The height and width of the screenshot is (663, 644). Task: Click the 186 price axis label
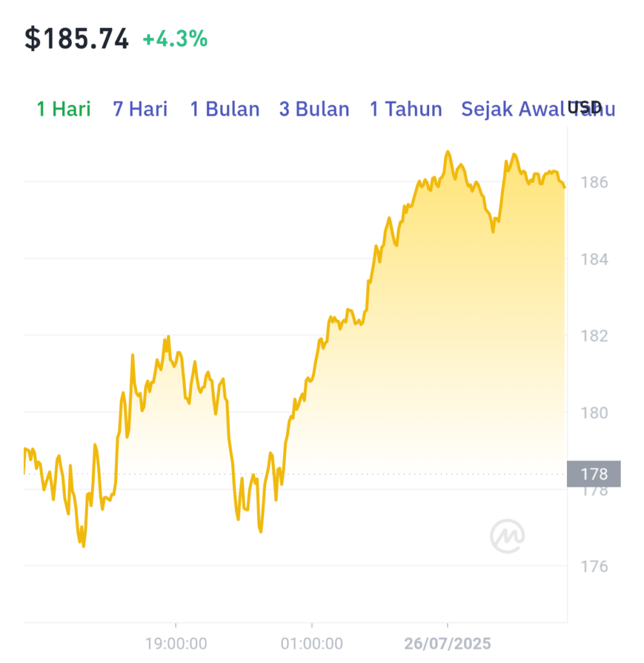[x=594, y=182]
